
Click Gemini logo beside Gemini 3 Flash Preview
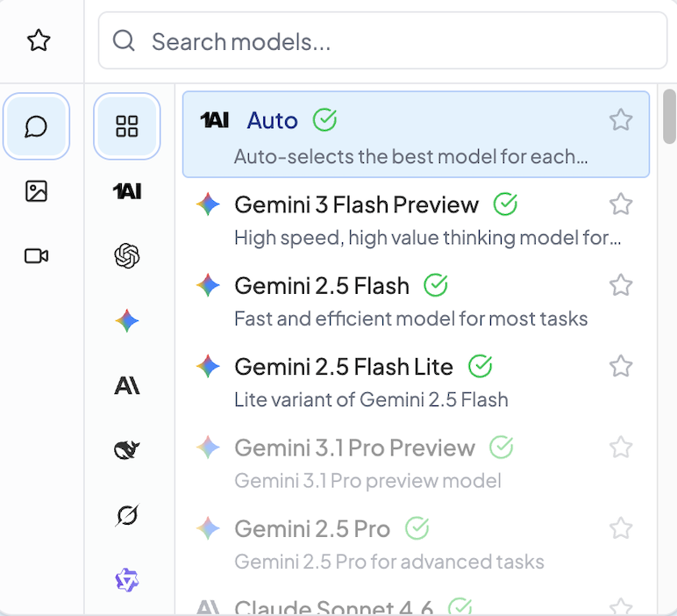pyautogui.click(x=208, y=204)
